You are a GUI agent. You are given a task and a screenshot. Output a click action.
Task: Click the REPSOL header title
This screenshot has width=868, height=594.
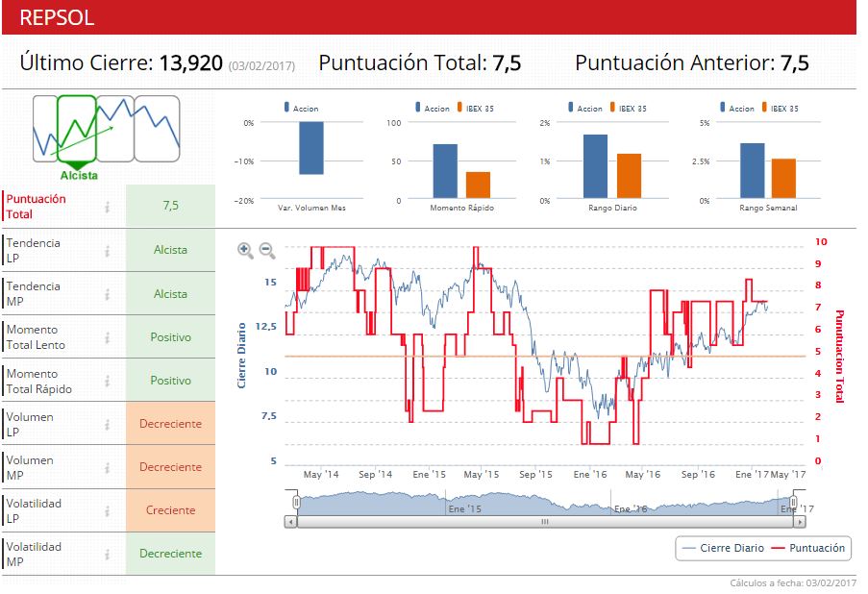click(57, 17)
